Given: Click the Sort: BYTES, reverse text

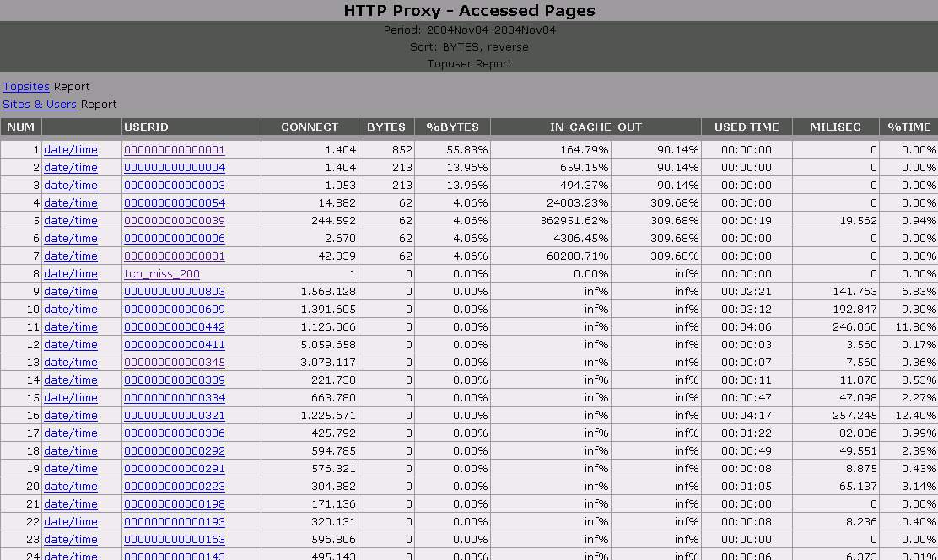Looking at the screenshot, I should (x=469, y=46).
